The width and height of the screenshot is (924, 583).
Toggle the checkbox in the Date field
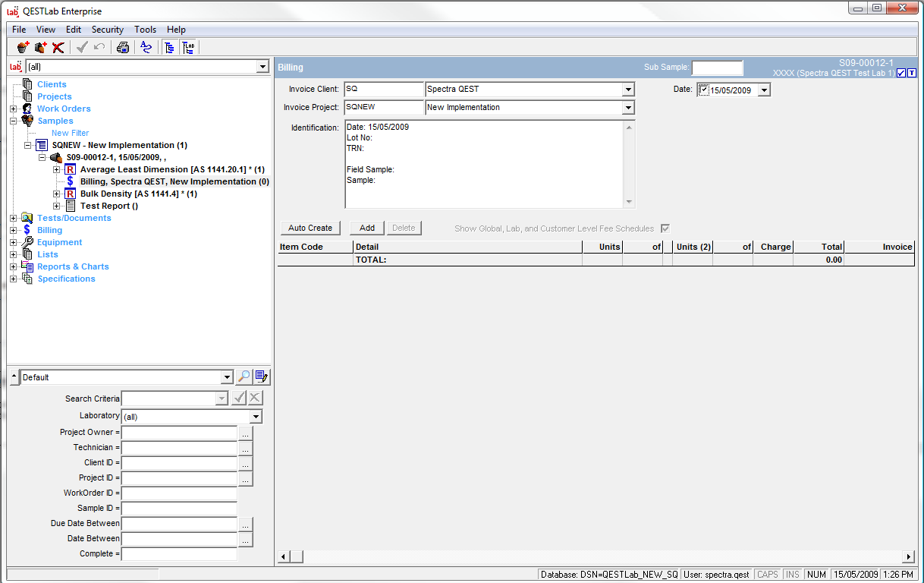click(703, 90)
